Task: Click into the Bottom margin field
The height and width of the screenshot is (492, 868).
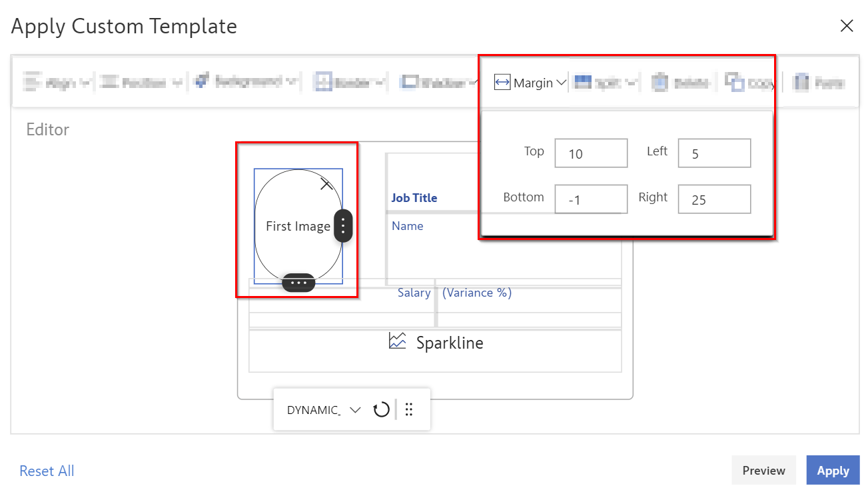Action: click(x=591, y=199)
